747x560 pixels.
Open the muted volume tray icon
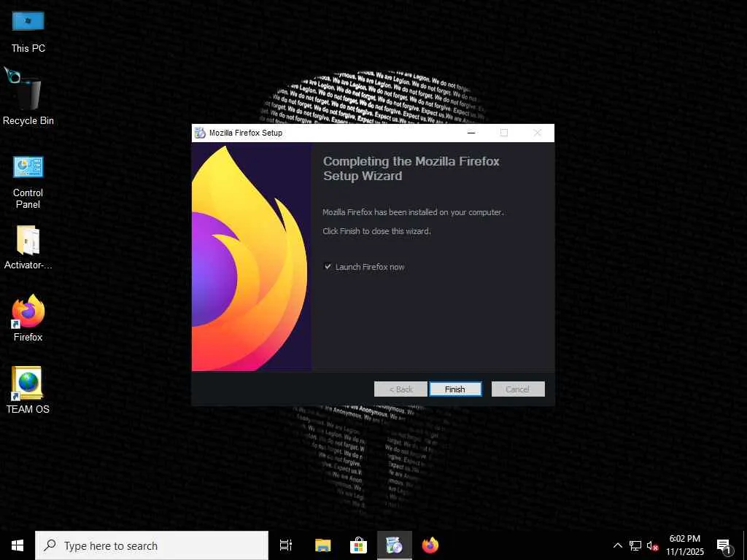click(653, 545)
